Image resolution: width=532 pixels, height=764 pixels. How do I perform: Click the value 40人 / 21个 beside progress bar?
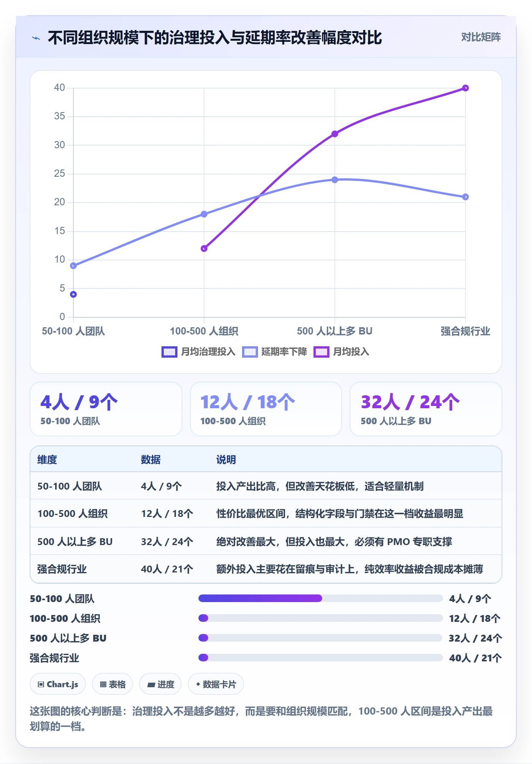[475, 658]
